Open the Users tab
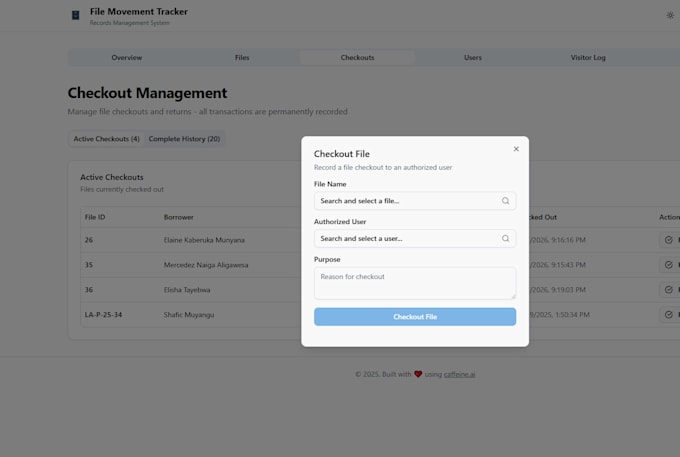This screenshot has width=680, height=457. (x=473, y=58)
